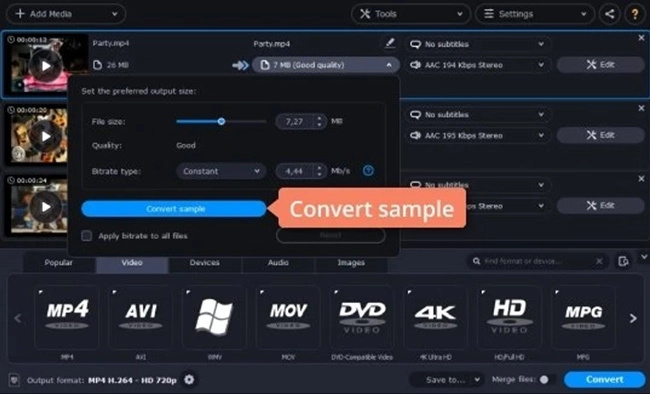
Task: Click the share icon
Action: tap(609, 14)
